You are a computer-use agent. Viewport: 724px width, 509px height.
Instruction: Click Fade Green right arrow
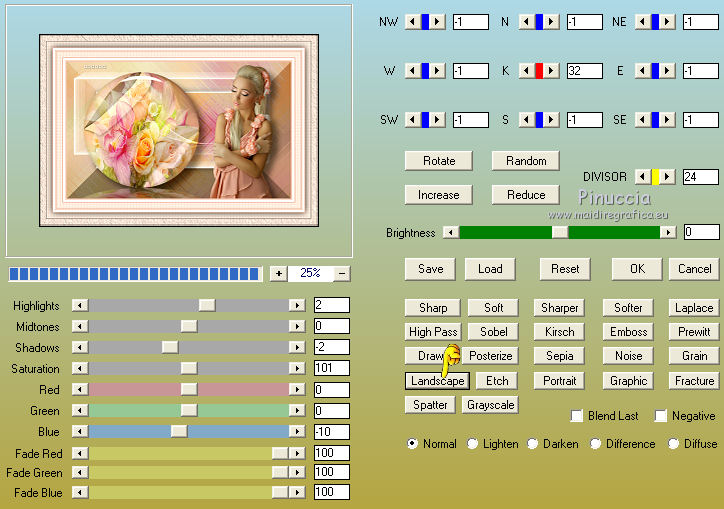[x=297, y=473]
